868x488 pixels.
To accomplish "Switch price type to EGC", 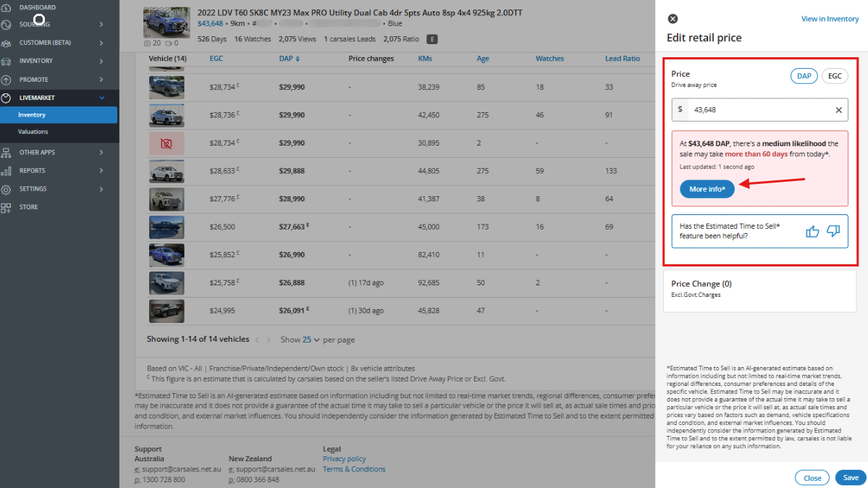I will point(835,76).
